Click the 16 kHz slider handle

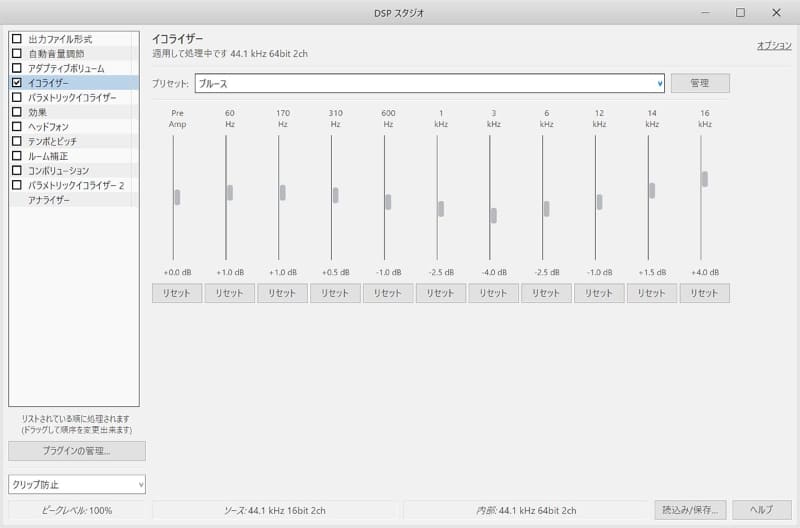coord(705,179)
